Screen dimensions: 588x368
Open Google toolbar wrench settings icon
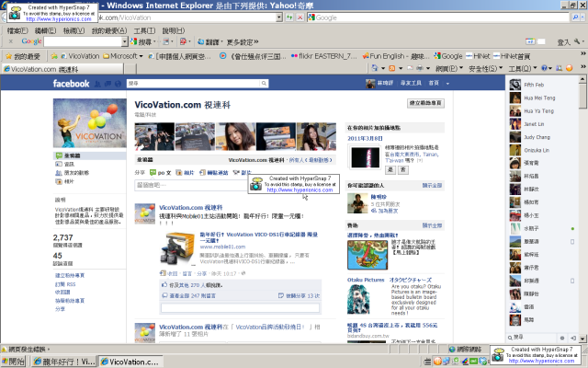[577, 41]
